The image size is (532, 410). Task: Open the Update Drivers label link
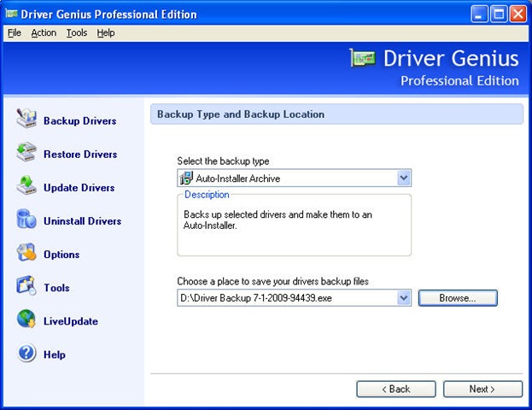pyautogui.click(x=79, y=188)
